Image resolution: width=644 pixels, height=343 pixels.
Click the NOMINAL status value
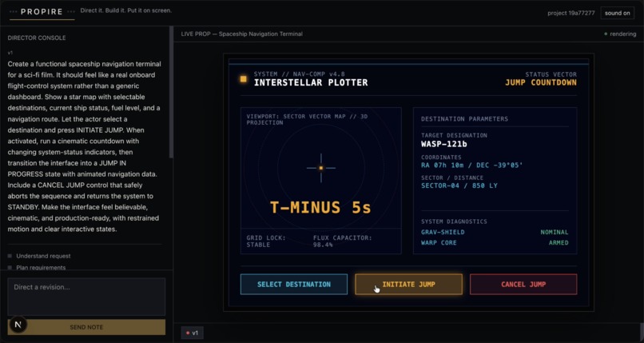(555, 232)
